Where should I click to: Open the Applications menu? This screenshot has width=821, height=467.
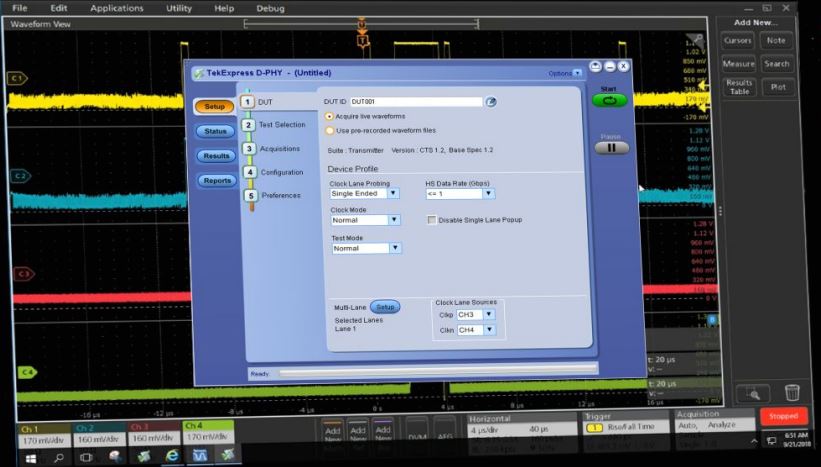click(x=116, y=8)
